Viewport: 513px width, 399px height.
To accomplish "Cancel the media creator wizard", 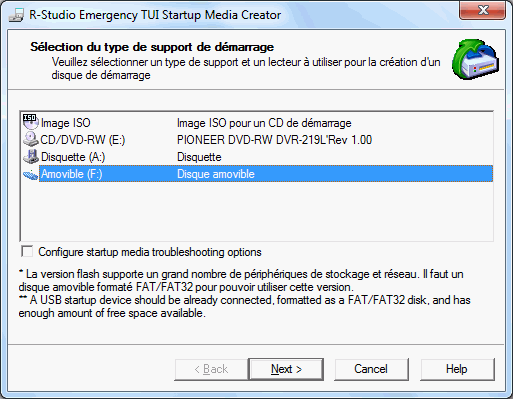I will click(371, 369).
